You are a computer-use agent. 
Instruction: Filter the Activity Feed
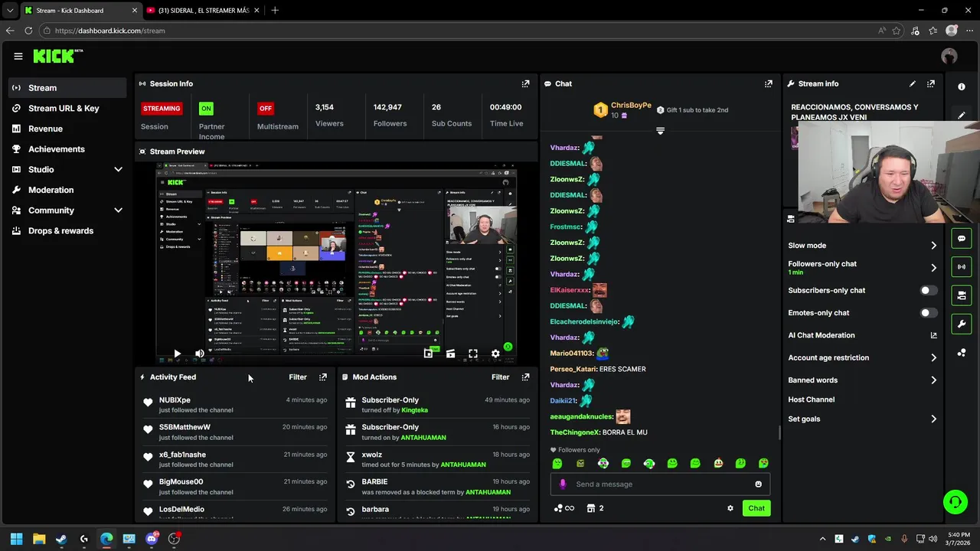click(x=298, y=377)
